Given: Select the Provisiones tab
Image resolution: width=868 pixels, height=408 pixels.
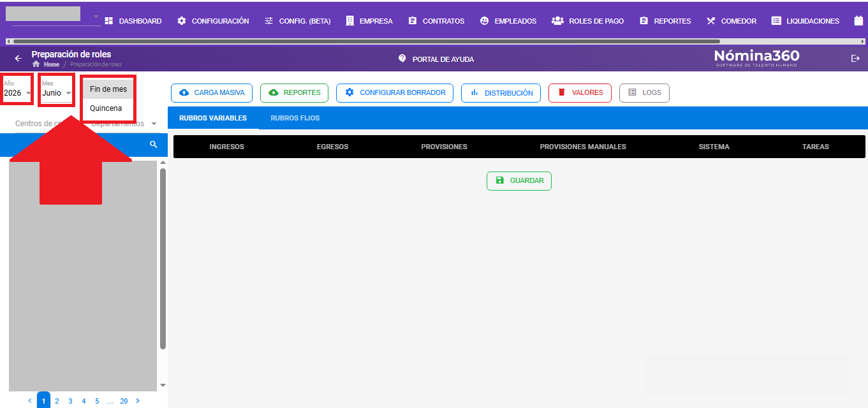Looking at the screenshot, I should coord(444,147).
